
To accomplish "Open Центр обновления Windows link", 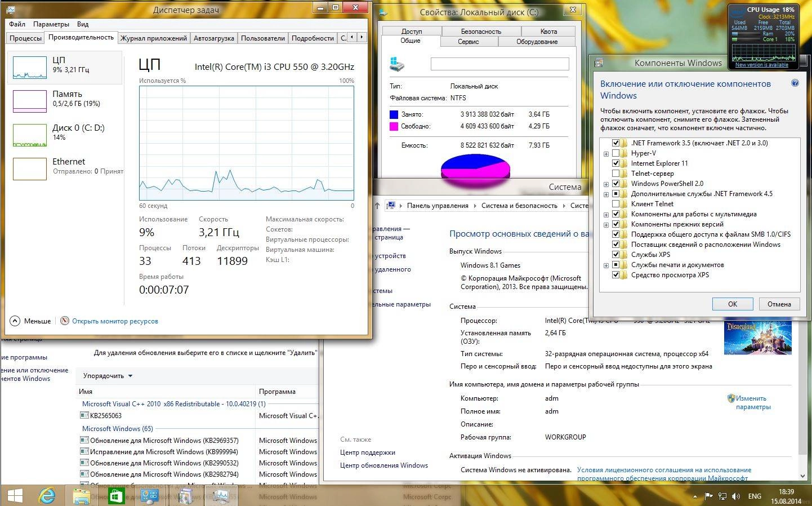I will [384, 465].
